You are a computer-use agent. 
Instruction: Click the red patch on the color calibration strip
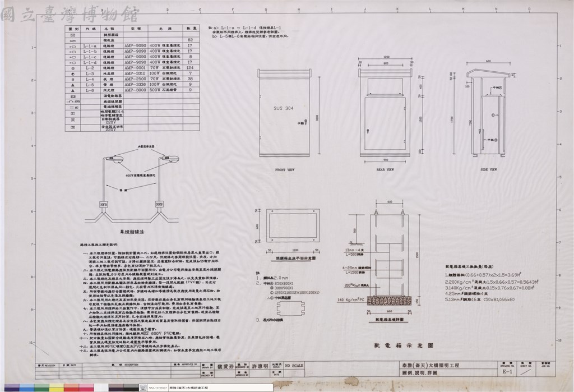pos(71,388)
